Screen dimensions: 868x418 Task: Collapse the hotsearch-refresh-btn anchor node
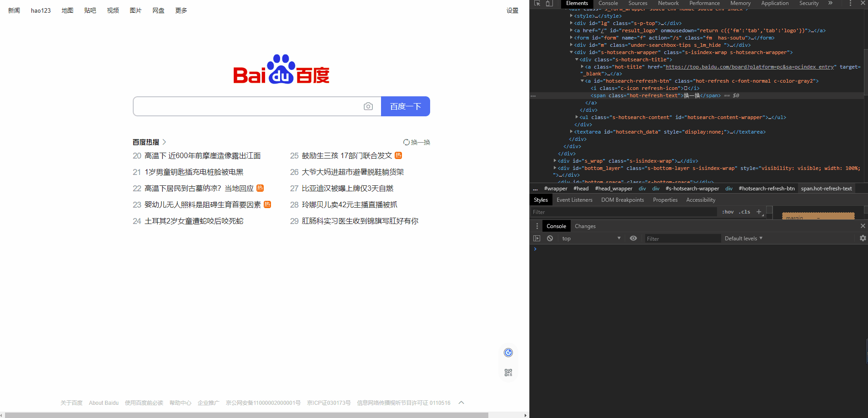582,81
